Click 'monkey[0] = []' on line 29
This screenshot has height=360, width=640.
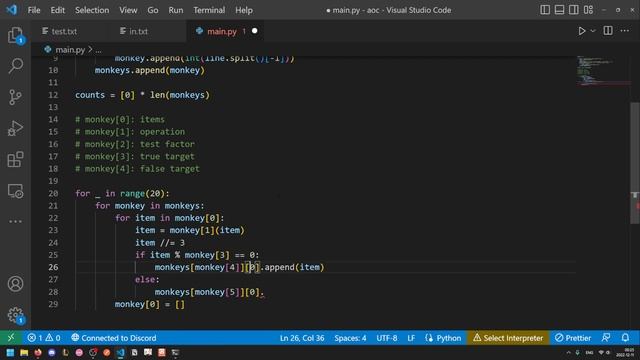pyautogui.click(x=149, y=304)
